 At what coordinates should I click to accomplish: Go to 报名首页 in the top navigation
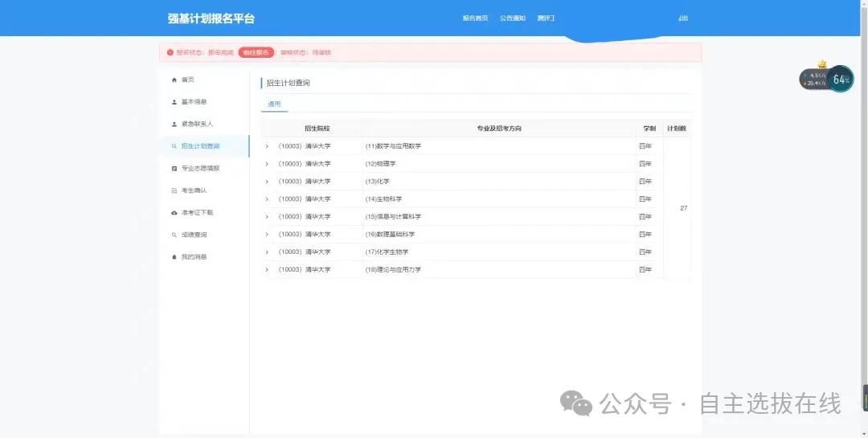pos(475,18)
